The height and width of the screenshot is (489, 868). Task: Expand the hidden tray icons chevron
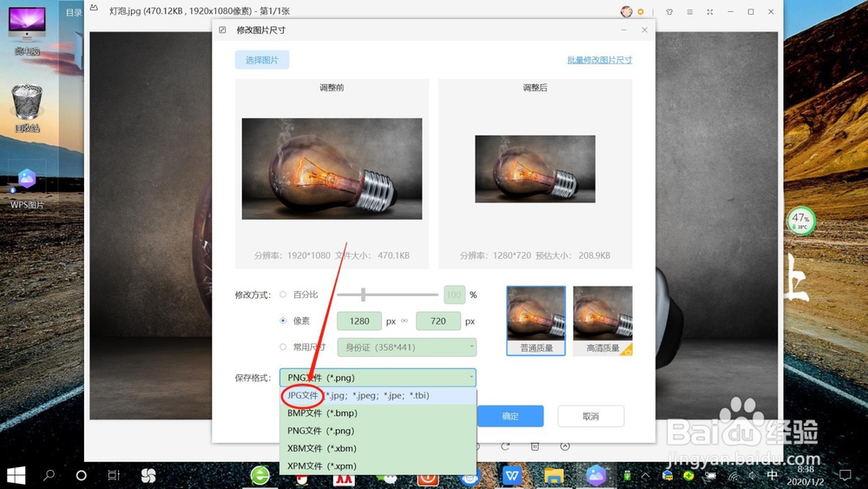coord(646,475)
